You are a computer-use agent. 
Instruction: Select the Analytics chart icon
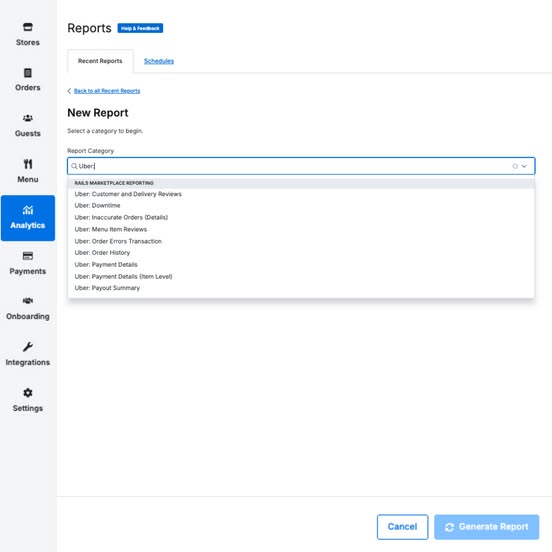click(x=27, y=210)
